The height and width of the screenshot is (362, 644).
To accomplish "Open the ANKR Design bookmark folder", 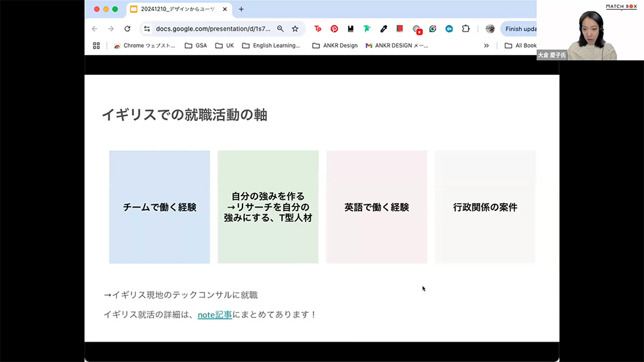I will (334, 46).
